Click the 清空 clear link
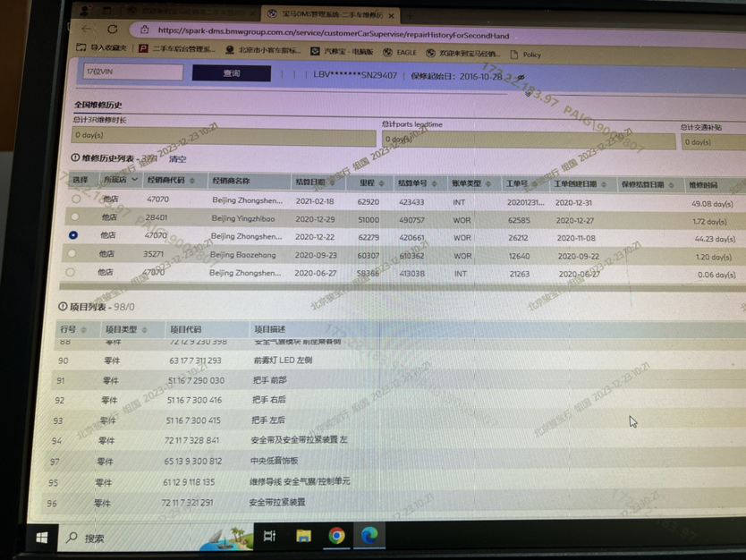Viewport: 746px width, 560px height. pos(177,159)
